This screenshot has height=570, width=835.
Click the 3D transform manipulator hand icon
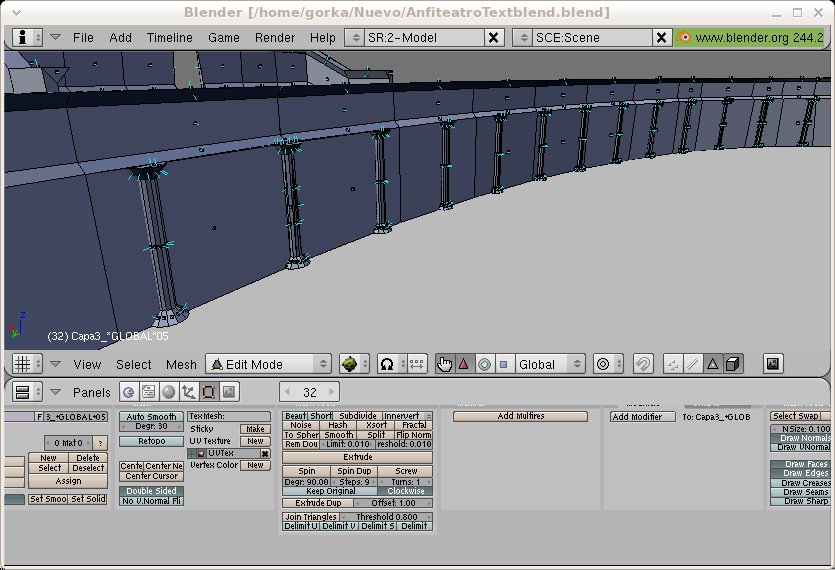(445, 364)
